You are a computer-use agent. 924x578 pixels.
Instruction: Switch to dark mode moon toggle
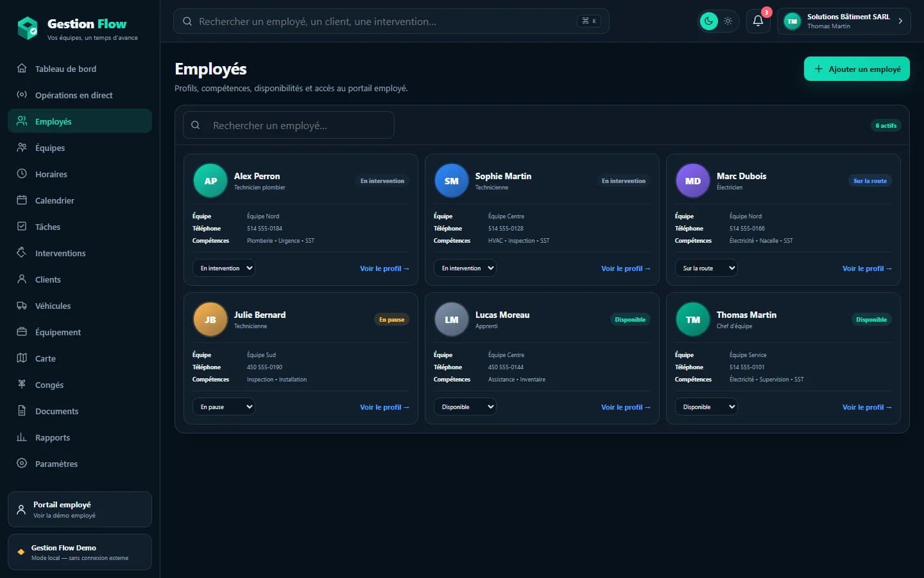[x=708, y=21]
